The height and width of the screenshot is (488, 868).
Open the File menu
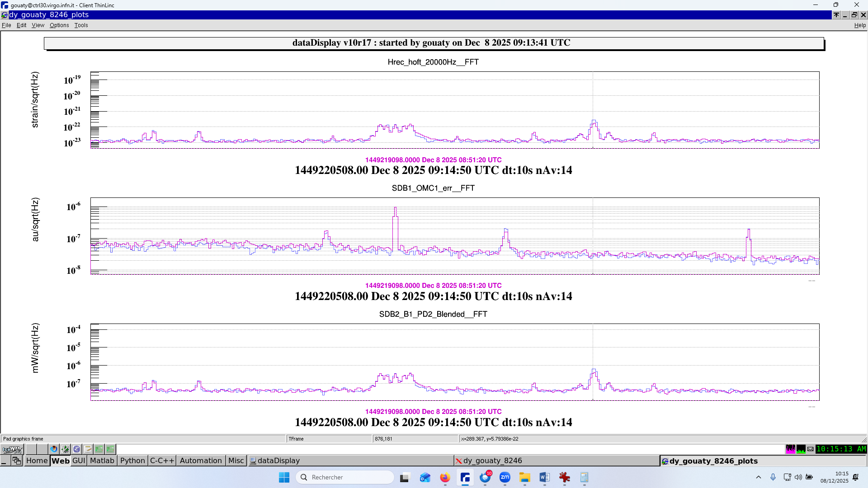(6, 25)
